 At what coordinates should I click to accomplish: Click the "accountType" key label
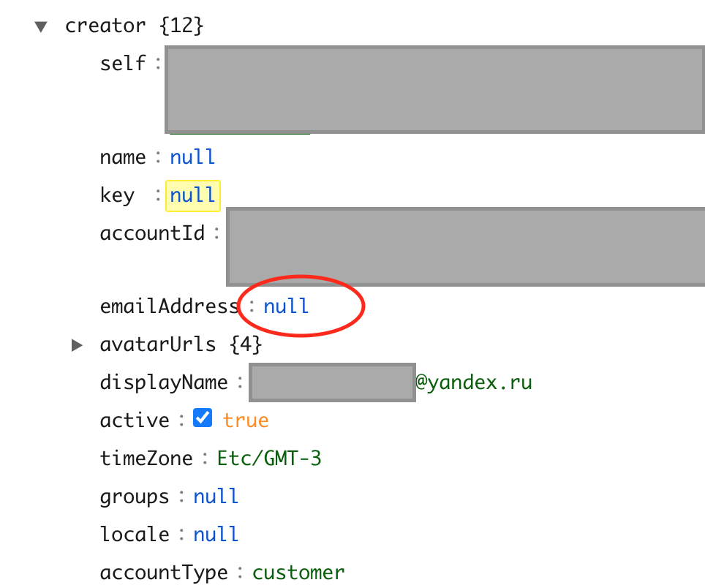[164, 573]
